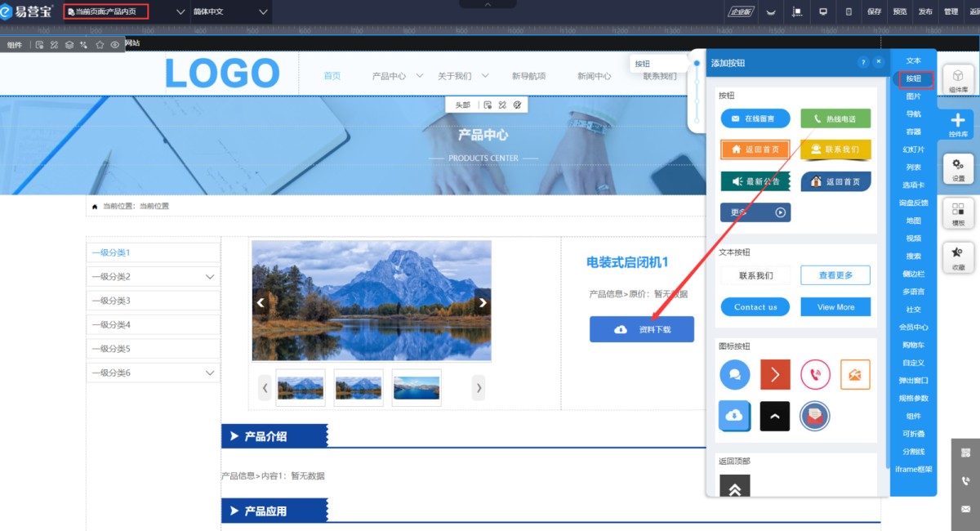Select the blue cloud download icon button
The width and height of the screenshot is (980, 531).
pyautogui.click(x=735, y=415)
